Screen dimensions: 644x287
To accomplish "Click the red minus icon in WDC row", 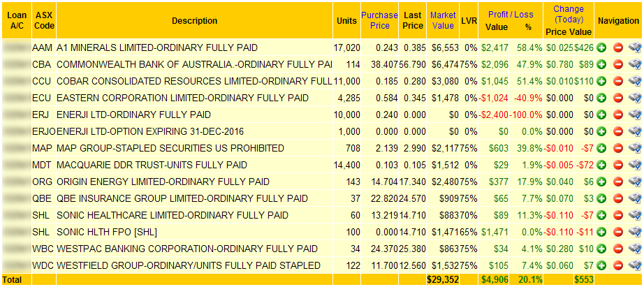I will [618, 265].
